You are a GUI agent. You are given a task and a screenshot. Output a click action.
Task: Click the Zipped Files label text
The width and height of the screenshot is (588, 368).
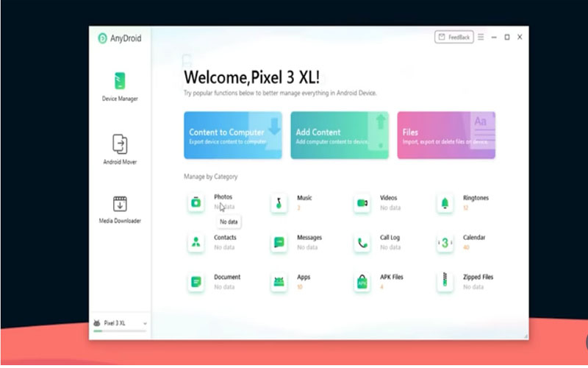478,277
